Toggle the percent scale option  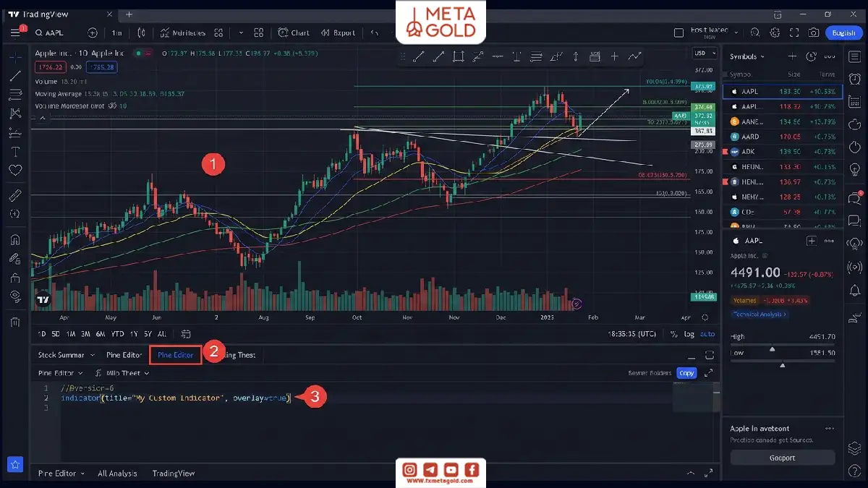coord(673,334)
